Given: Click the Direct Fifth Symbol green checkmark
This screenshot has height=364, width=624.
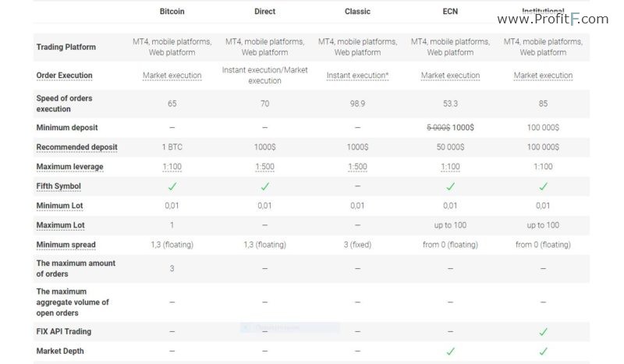Looking at the screenshot, I should click(264, 186).
